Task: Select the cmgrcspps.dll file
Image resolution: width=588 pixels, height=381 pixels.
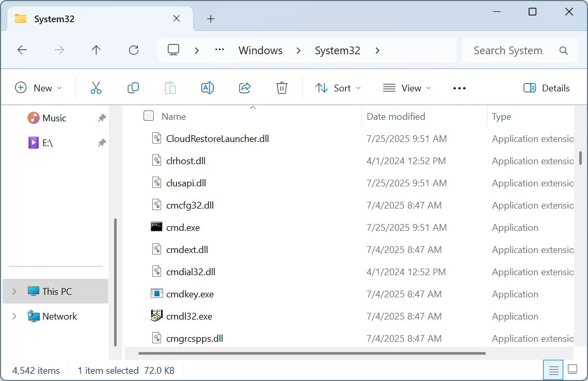Action: pyautogui.click(x=195, y=339)
